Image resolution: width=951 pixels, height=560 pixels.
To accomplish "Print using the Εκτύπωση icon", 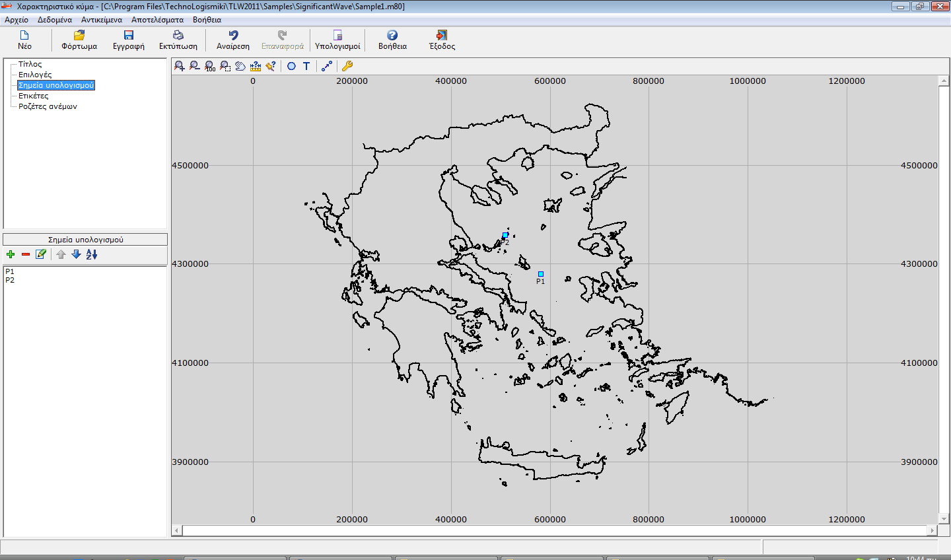I will (178, 35).
